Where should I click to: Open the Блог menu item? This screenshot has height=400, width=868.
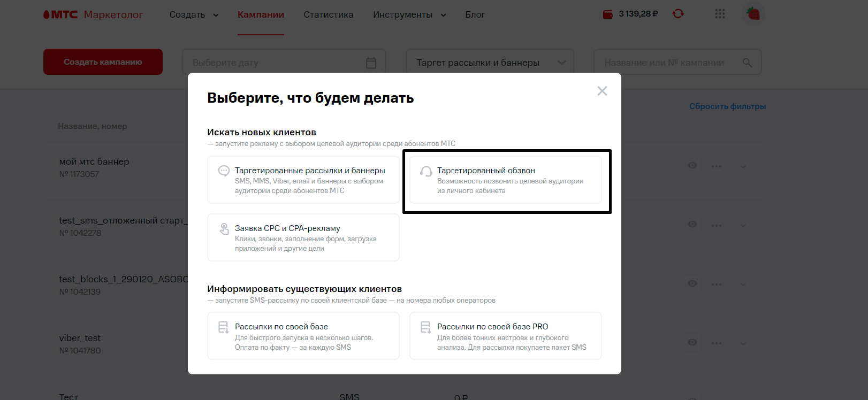coord(475,15)
